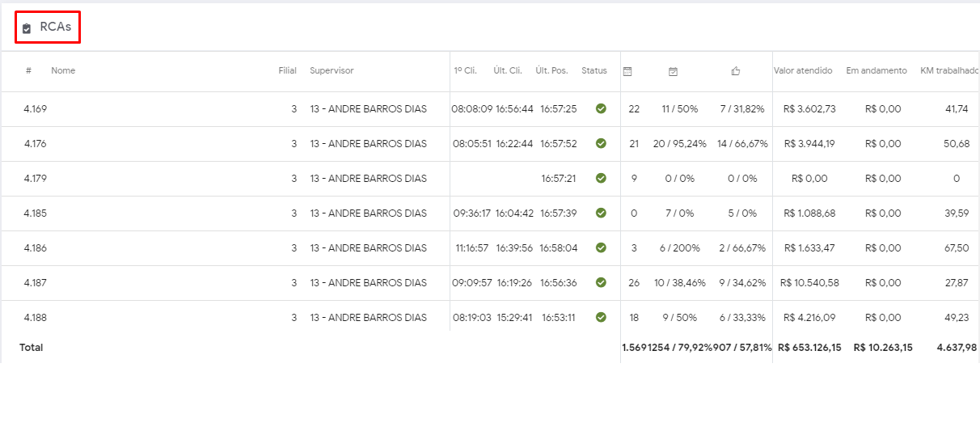This screenshot has width=980, height=427.
Task: Click the Status column header
Action: coord(593,71)
